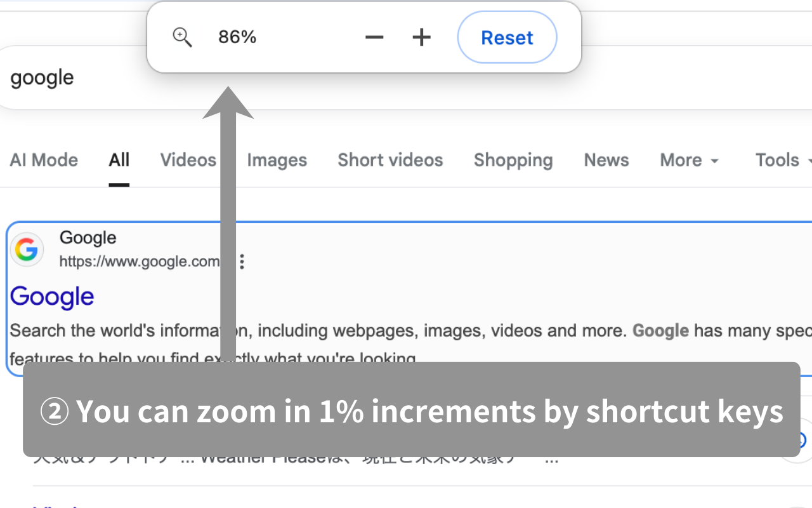Image resolution: width=812 pixels, height=508 pixels.
Task: Increase zoom with the plus button
Action: (421, 37)
